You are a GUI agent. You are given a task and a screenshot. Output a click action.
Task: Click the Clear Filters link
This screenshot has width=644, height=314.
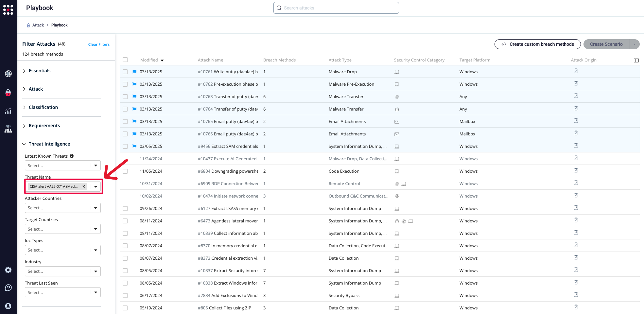[x=99, y=44]
